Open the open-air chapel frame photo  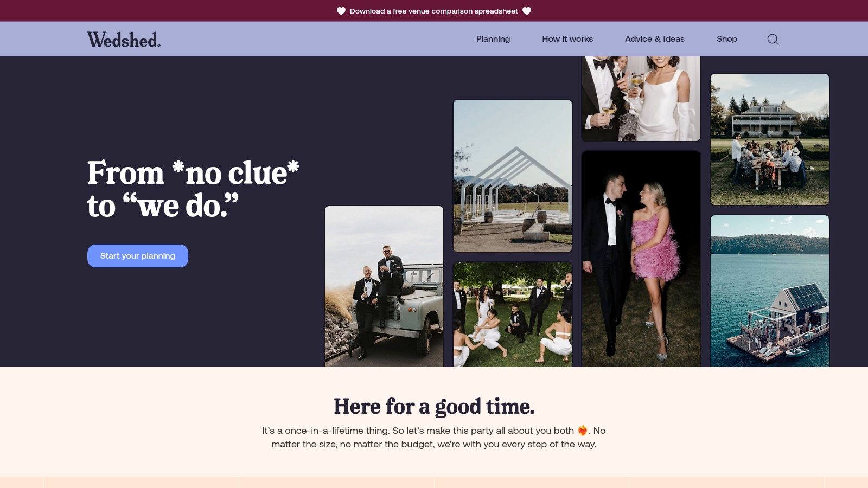click(x=513, y=176)
